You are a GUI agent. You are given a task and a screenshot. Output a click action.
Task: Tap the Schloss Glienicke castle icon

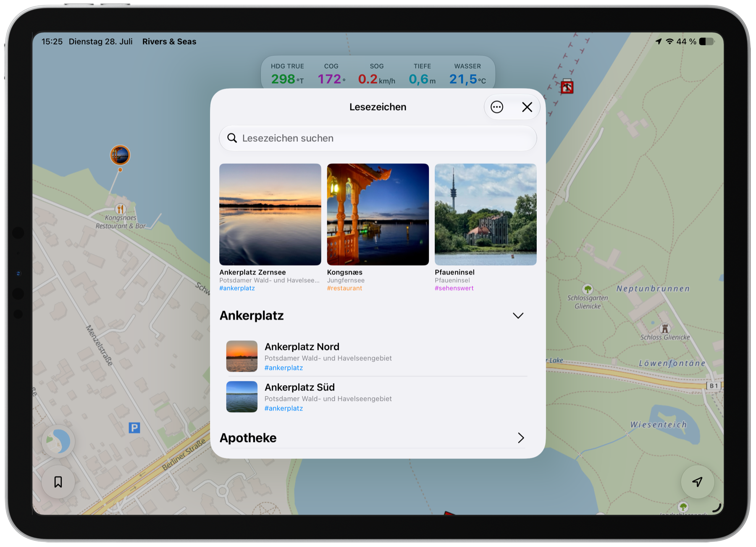665,328
